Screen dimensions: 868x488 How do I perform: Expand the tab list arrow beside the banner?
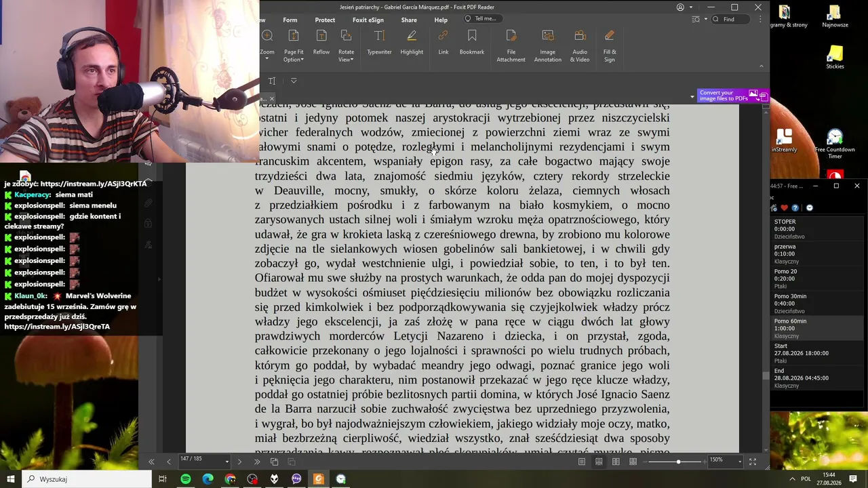[692, 97]
